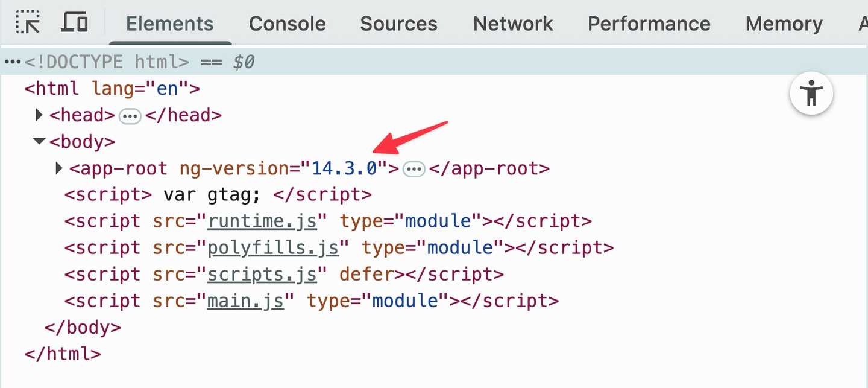
Task: Click the defer attribute on scripts.js
Action: 366,275
